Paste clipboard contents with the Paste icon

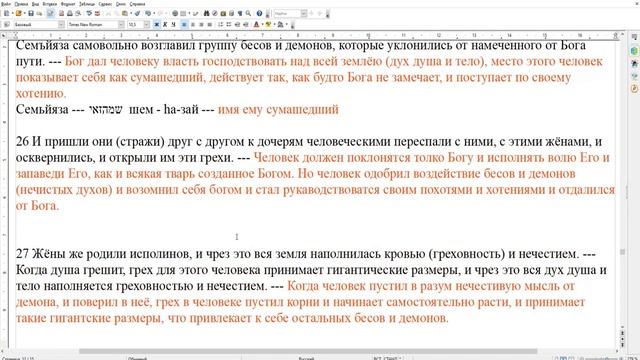pos(124,13)
